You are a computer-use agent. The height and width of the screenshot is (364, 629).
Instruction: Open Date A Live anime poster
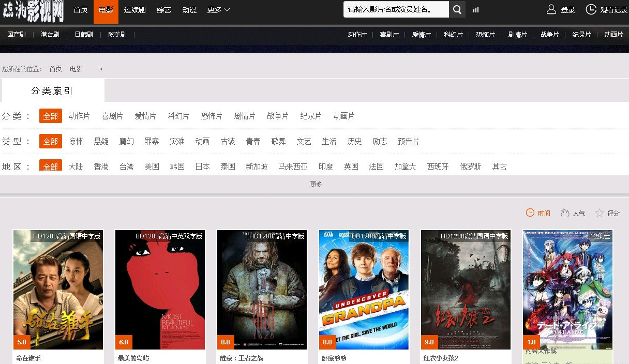pos(568,290)
